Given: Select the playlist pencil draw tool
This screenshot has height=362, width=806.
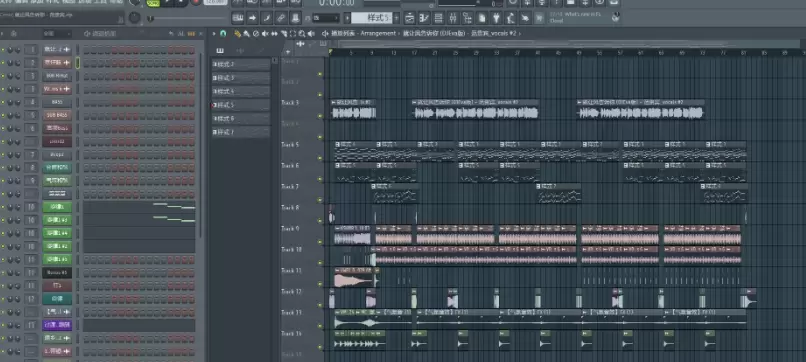Looking at the screenshot, I should (237, 33).
